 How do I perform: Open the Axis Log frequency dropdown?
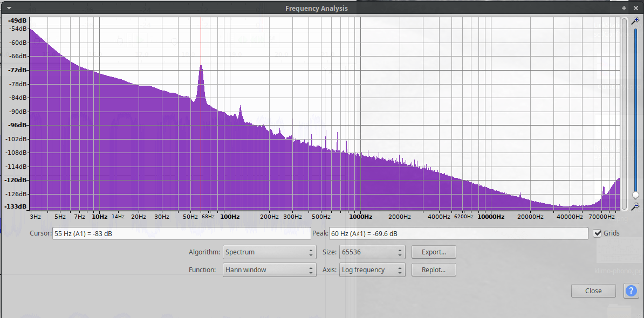[372, 270]
